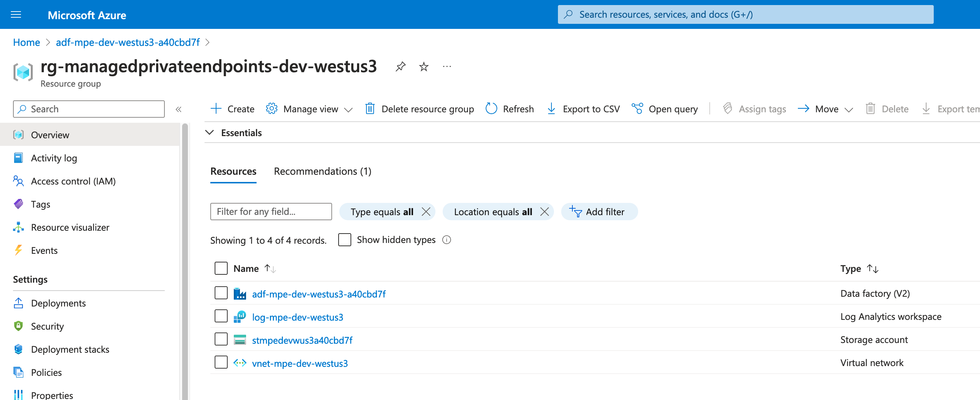
Task: Click the info icon next to Show hidden types
Action: click(447, 240)
